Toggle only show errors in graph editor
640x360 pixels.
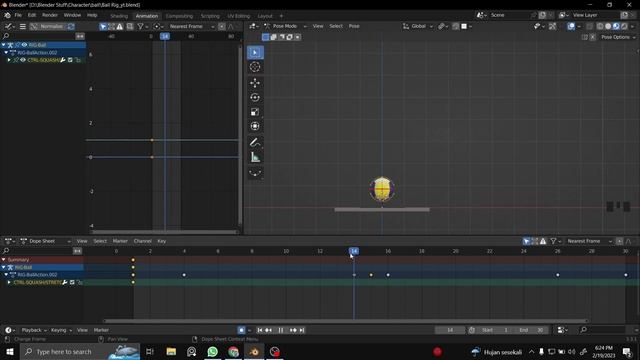tap(120, 26)
